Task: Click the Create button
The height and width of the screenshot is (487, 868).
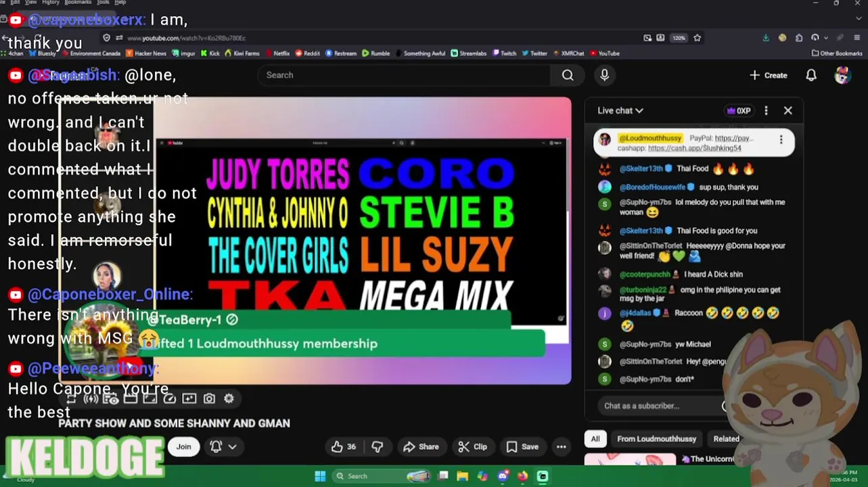Action: (769, 75)
